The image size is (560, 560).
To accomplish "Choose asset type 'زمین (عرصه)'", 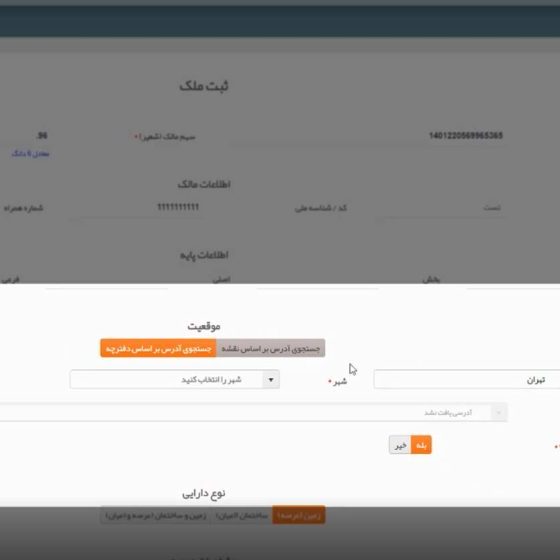I will coord(299,515).
